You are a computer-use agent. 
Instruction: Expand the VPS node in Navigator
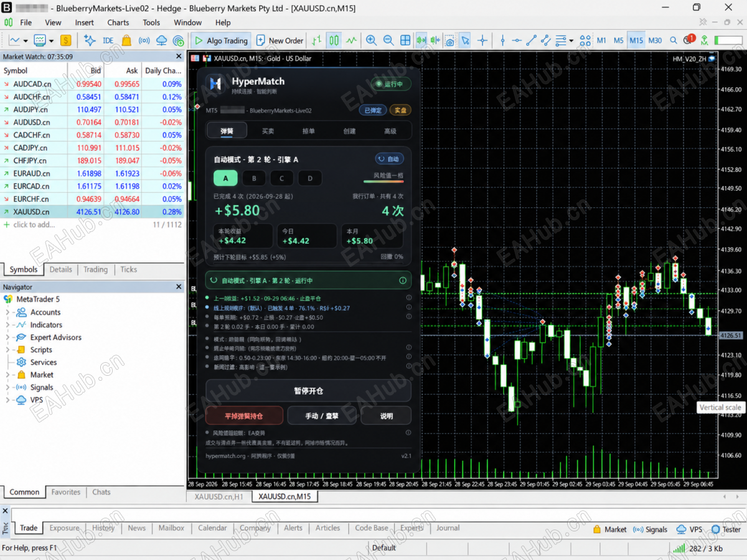tap(8, 399)
